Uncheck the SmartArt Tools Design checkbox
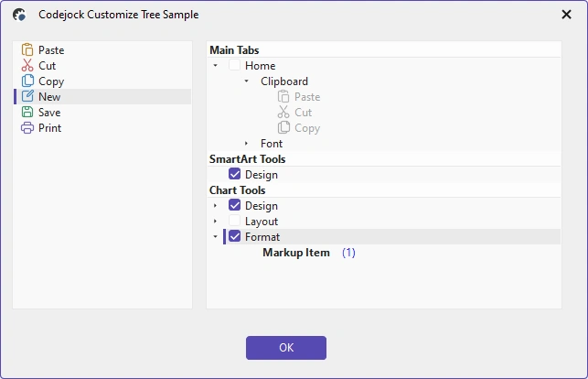 click(234, 174)
